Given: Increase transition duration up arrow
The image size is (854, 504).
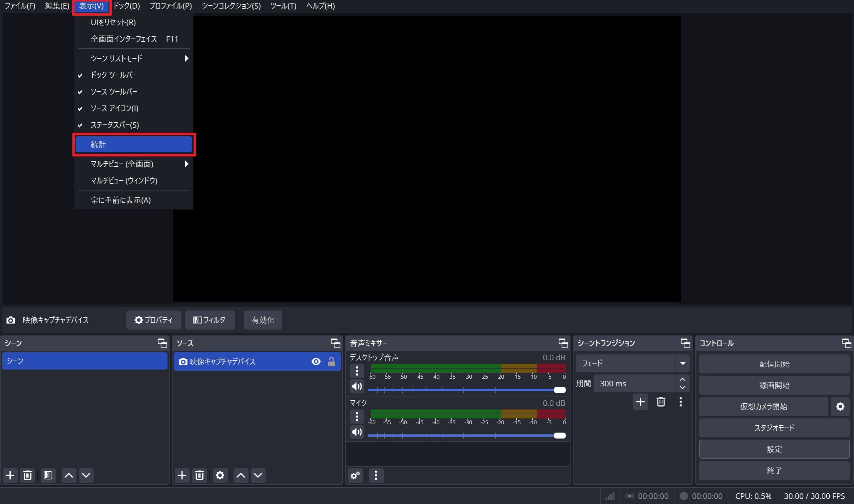Looking at the screenshot, I should click(683, 379).
